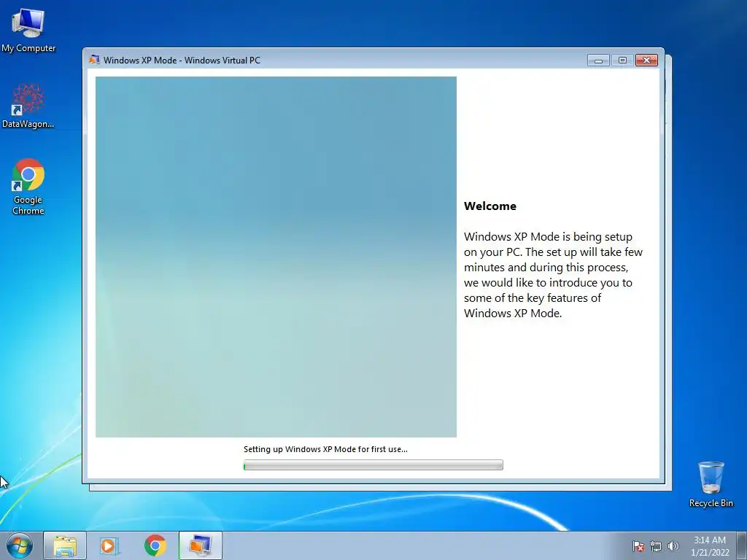Click the blue feature preview image
The height and width of the screenshot is (560, 747).
tap(276, 257)
